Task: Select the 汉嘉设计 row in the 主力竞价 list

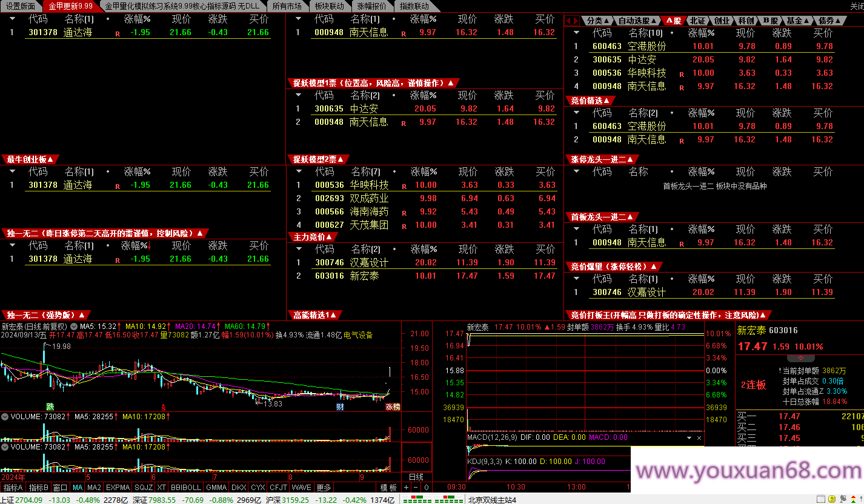Action: click(368, 262)
